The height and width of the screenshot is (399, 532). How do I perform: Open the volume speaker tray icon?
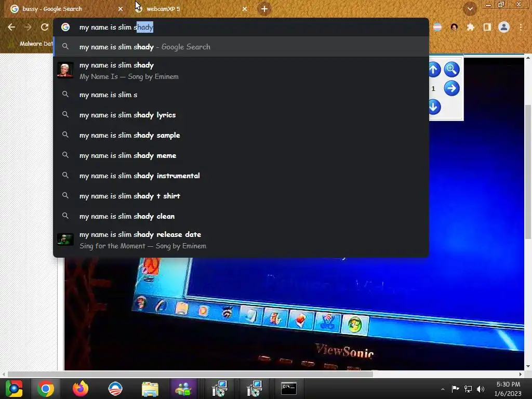481,389
